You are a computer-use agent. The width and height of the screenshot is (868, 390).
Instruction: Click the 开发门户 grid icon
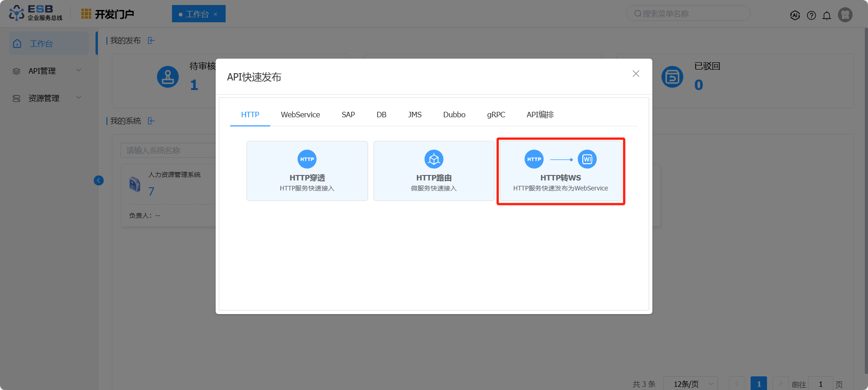(86, 14)
